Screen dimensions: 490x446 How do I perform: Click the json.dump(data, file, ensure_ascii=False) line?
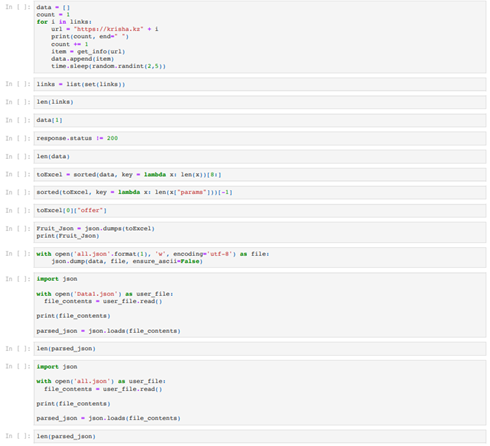click(127, 261)
